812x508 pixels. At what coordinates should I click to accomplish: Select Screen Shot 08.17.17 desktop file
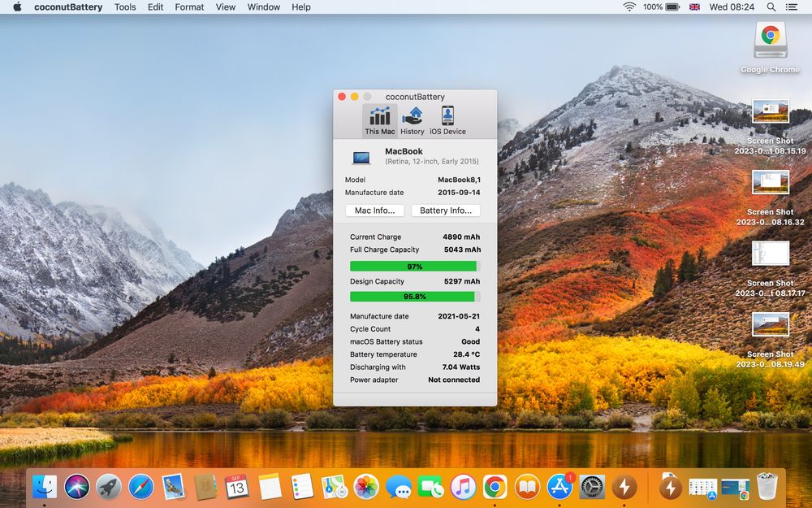(x=770, y=268)
